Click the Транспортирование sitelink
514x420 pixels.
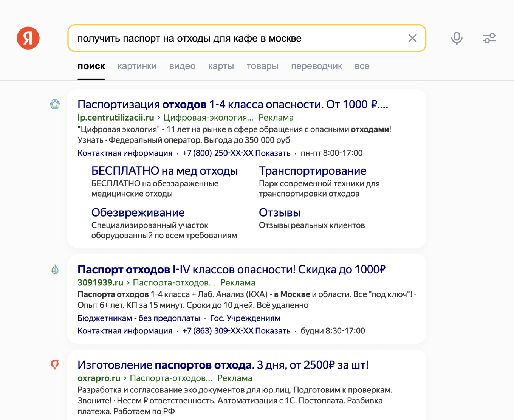(x=313, y=170)
